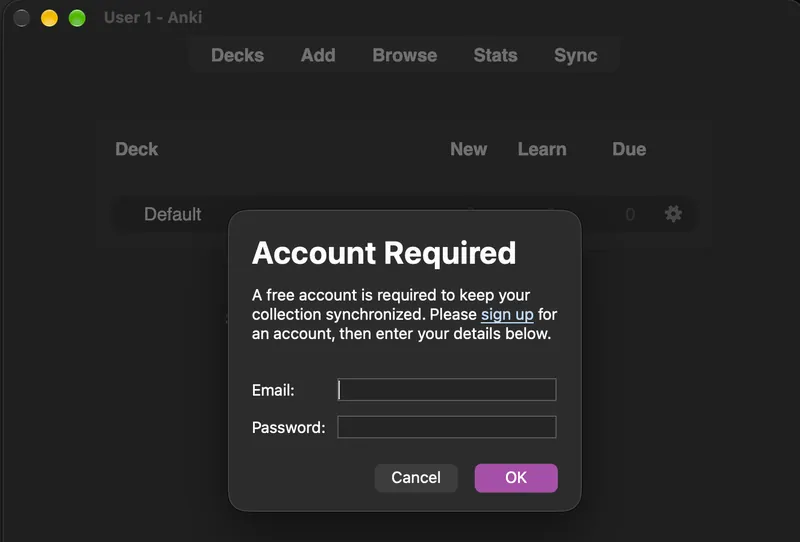Click the Deck column header
Screen dimensions: 800x542
(137, 149)
